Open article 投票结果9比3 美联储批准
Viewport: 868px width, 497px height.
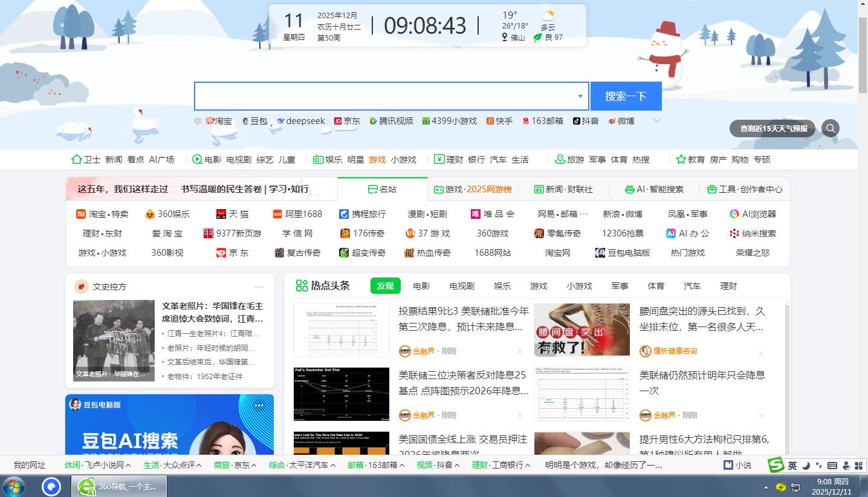pos(463,319)
